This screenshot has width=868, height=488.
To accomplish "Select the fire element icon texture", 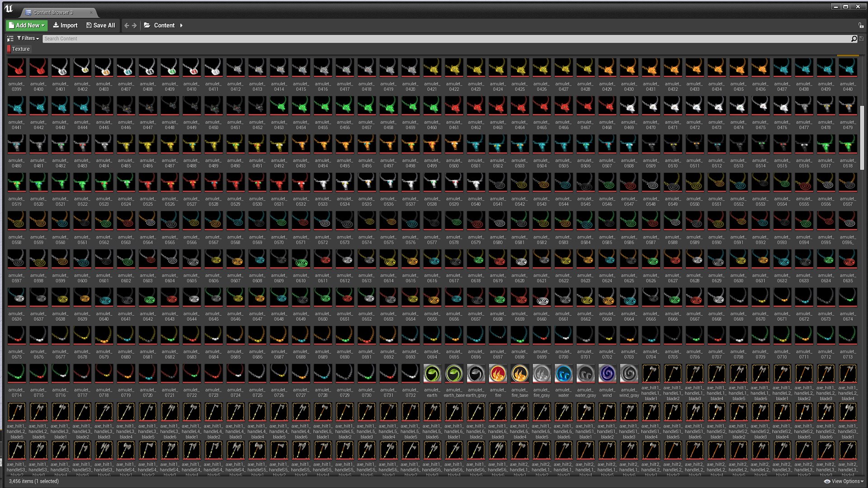I will (498, 374).
